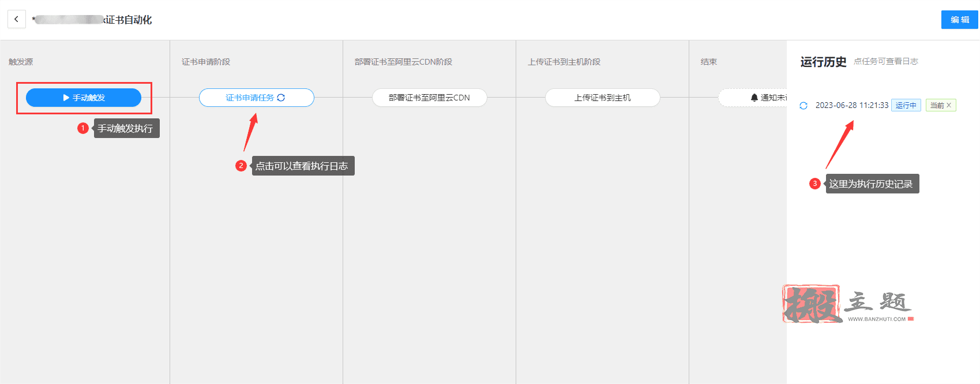The image size is (980, 384).
Task: Click the 结束 stage label
Action: [x=709, y=62]
